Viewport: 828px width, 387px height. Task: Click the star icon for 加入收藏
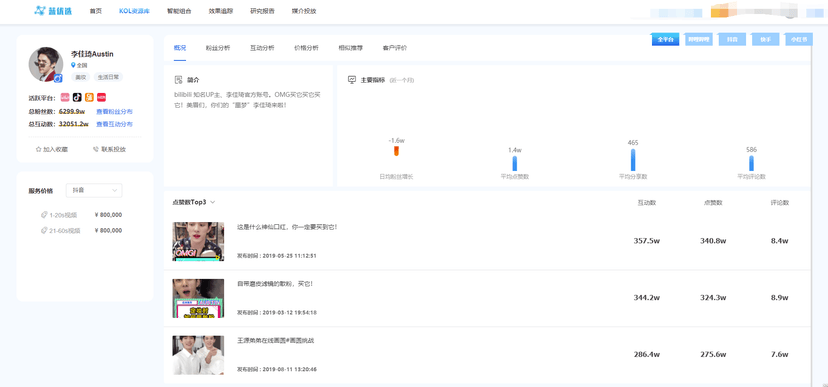(39, 149)
